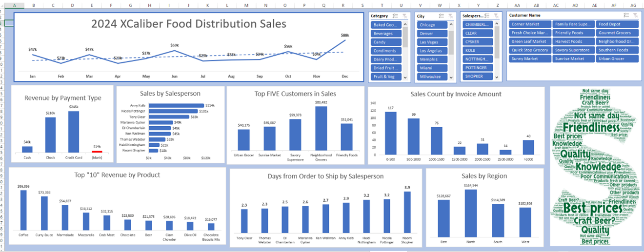644x252 pixels.
Task: Clear filter on Salesperson slicer
Action: point(496,16)
